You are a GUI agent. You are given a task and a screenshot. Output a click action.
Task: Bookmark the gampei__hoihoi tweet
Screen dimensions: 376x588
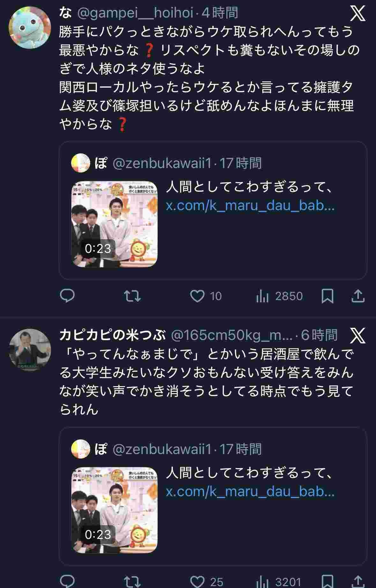[328, 296]
